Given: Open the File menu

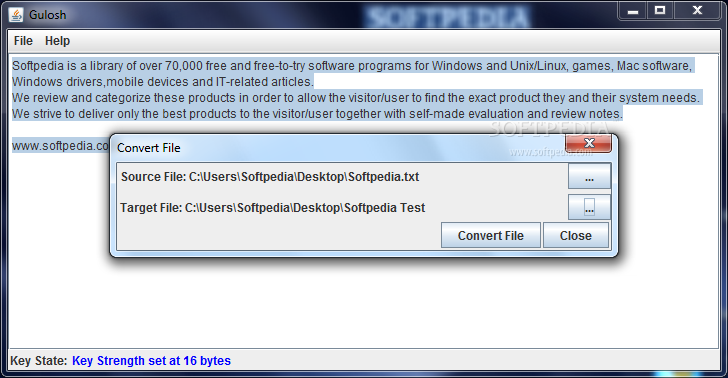Looking at the screenshot, I should pos(23,41).
